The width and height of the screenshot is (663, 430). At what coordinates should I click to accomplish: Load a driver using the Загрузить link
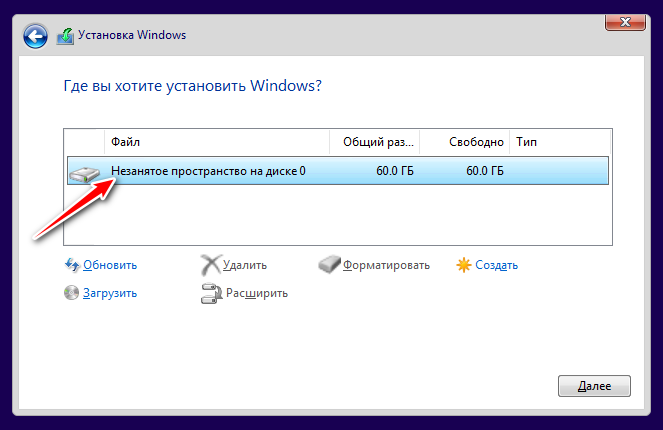110,293
